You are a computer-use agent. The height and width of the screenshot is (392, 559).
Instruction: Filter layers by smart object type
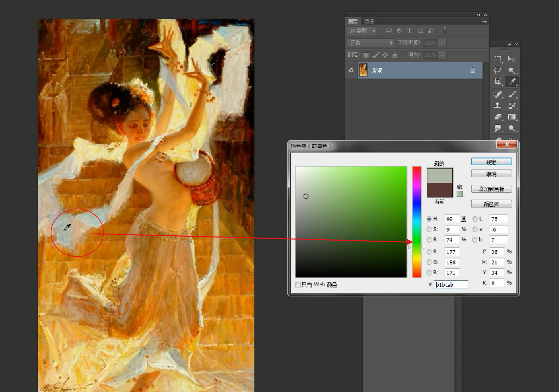coord(430,31)
